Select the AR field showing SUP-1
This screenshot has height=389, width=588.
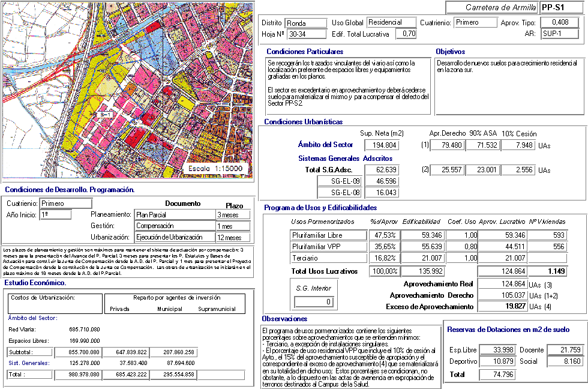(560, 34)
